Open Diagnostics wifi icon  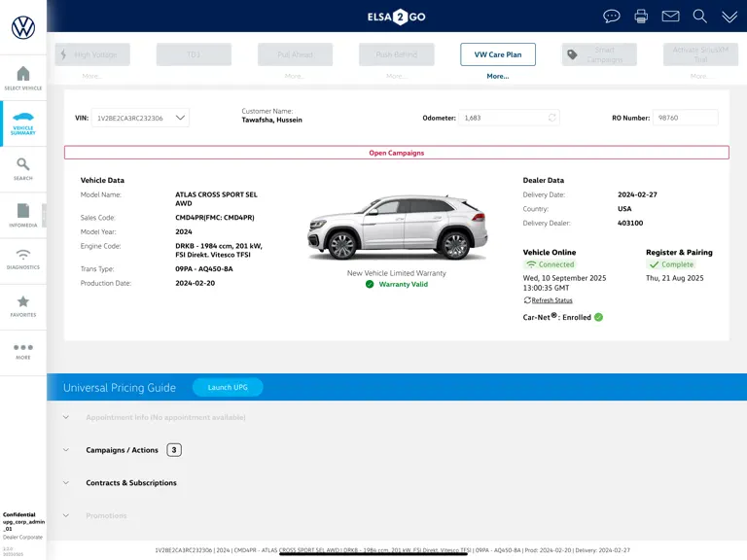23,254
